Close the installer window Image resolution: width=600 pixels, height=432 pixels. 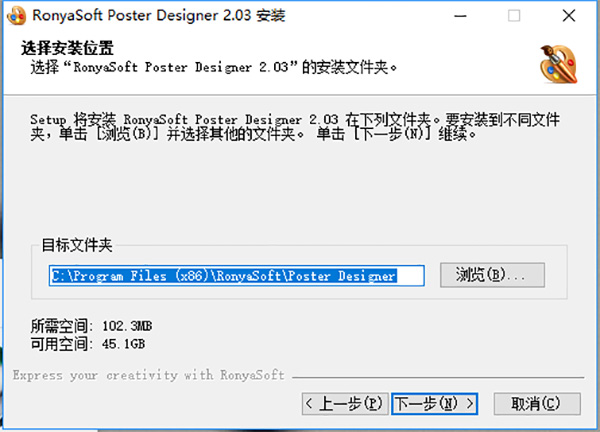click(x=569, y=16)
